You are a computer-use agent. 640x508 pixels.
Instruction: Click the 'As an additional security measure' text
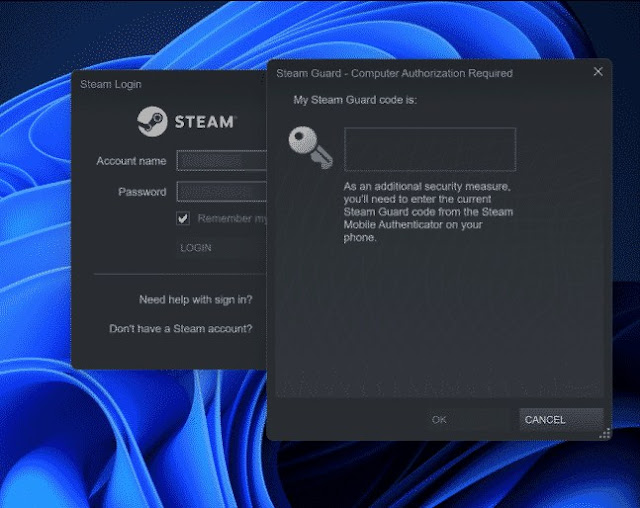coord(428,212)
